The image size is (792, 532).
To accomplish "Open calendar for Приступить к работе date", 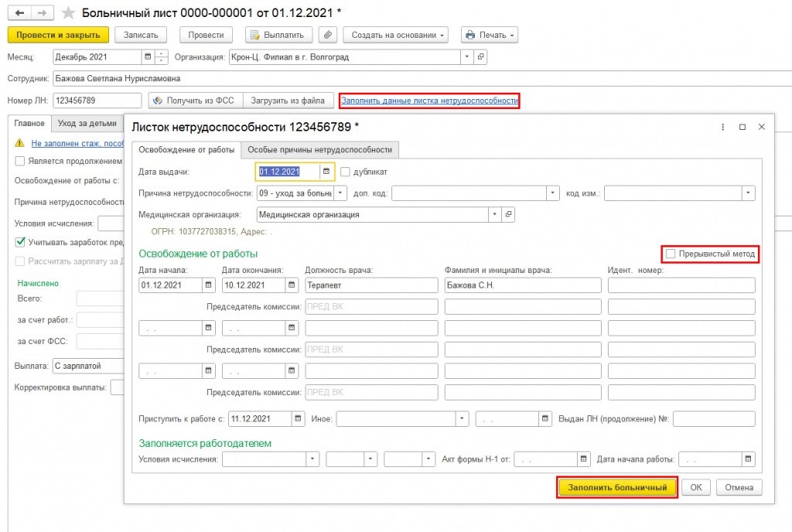I will click(298, 418).
